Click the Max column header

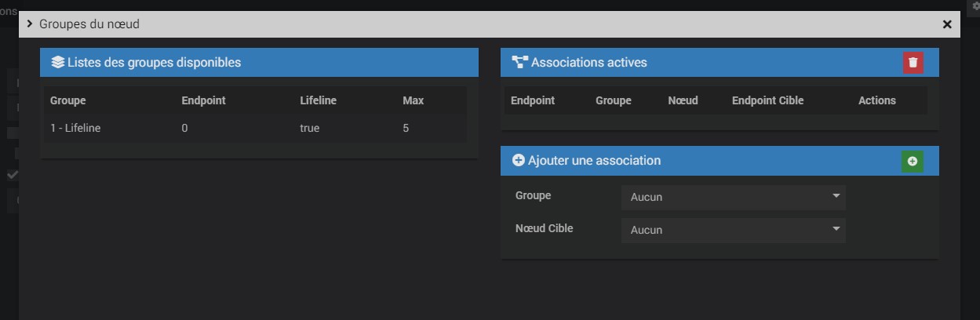coord(413,100)
